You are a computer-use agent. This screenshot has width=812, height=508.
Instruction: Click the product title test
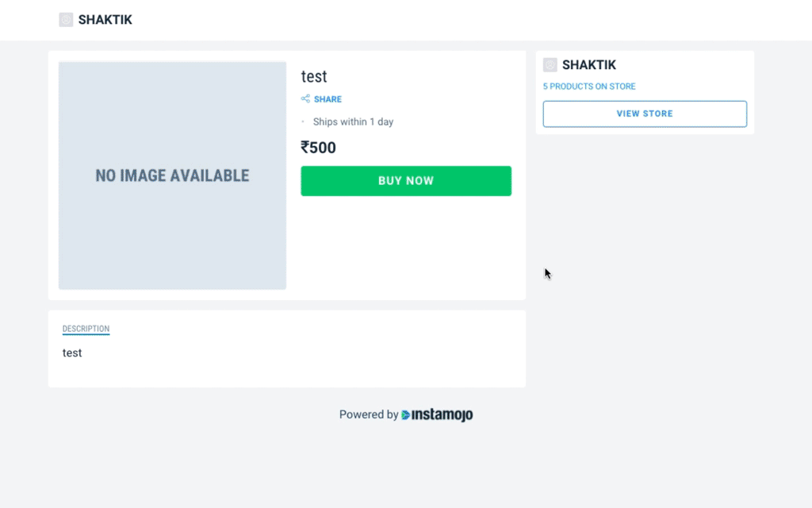314,76
